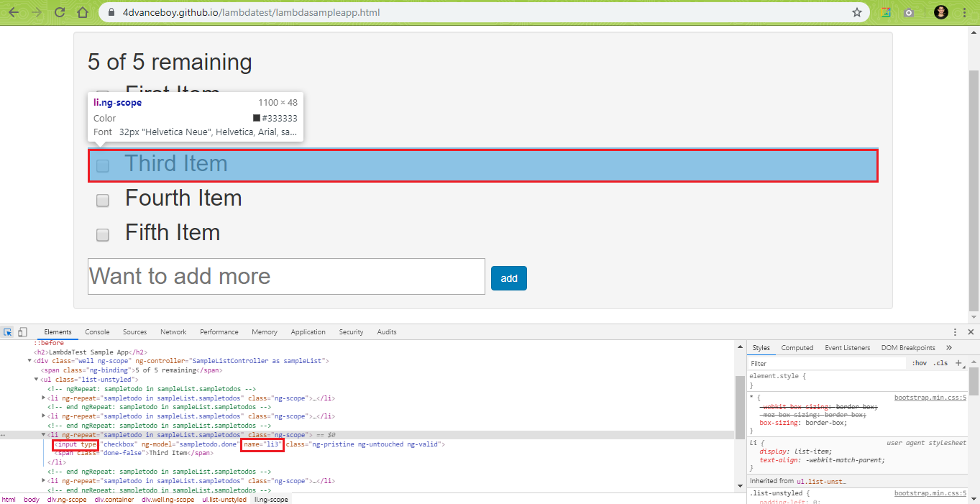Viewport: 980px width, 504px height.
Task: Select html in the DOM breadcrumb
Action: pos(9,499)
